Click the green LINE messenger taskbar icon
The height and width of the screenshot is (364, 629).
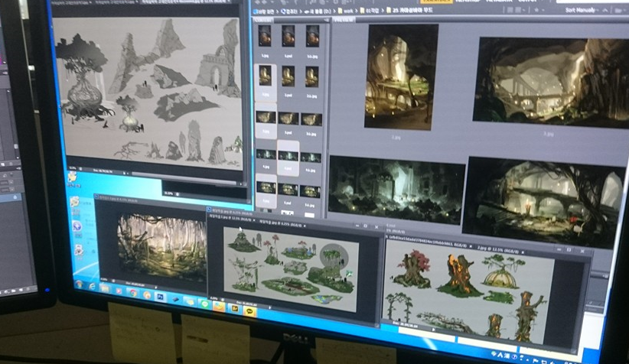pyautogui.click(x=203, y=304)
